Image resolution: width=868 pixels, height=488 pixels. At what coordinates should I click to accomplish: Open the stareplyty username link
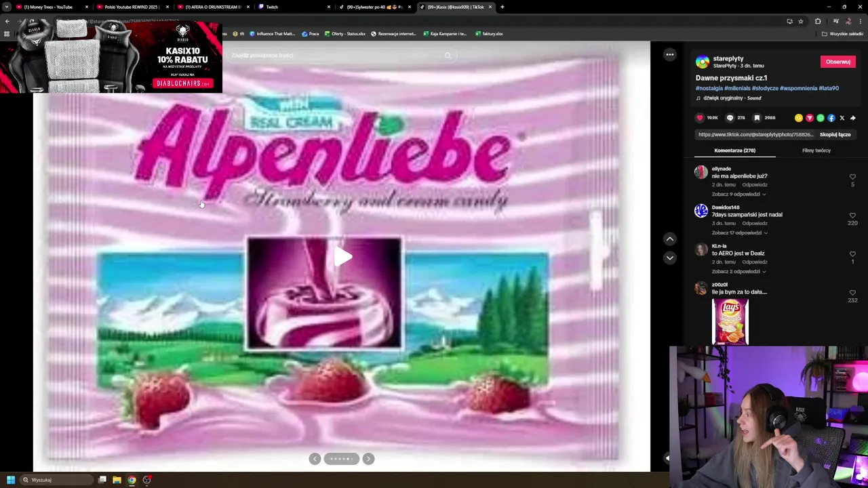pyautogui.click(x=728, y=59)
